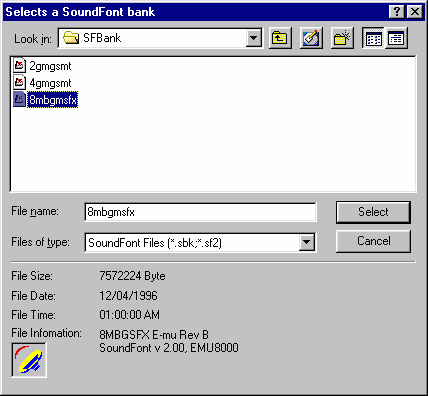This screenshot has width=428, height=396.
Task: Create a new folder
Action: (342, 38)
